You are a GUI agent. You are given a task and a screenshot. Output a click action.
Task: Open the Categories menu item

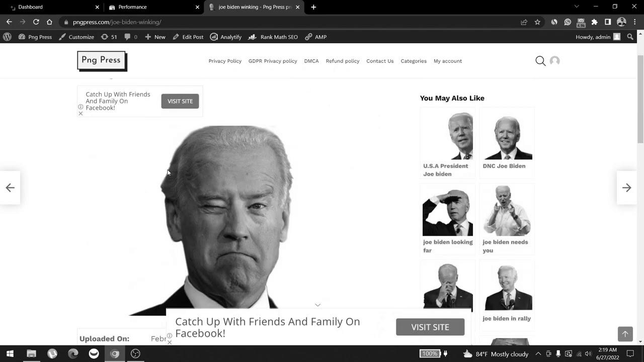413,61
